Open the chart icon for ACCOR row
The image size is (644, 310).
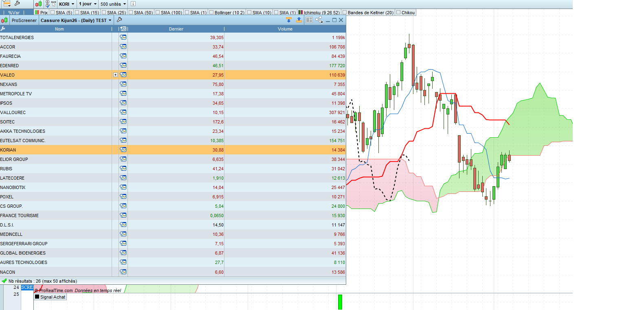pyautogui.click(x=123, y=46)
